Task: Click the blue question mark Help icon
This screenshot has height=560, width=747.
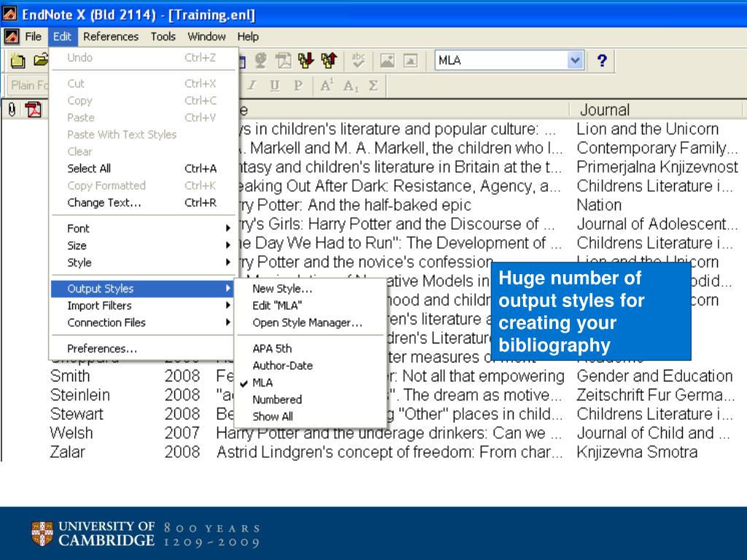Action: 602,61
